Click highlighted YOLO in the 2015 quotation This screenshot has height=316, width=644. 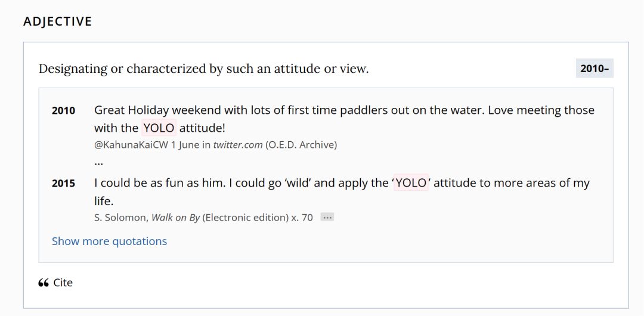point(411,183)
